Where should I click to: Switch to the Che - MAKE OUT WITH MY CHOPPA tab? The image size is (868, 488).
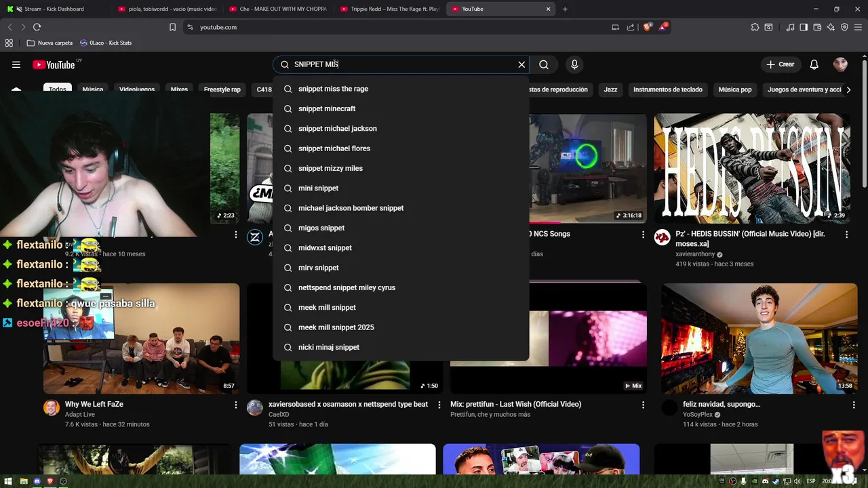[x=279, y=9]
